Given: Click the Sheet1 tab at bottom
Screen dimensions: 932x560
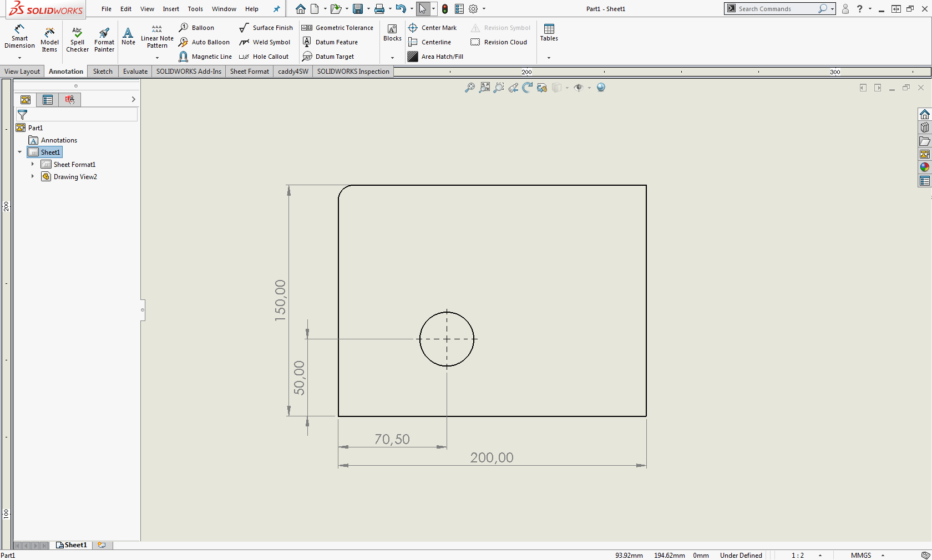Looking at the screenshot, I should point(72,545).
